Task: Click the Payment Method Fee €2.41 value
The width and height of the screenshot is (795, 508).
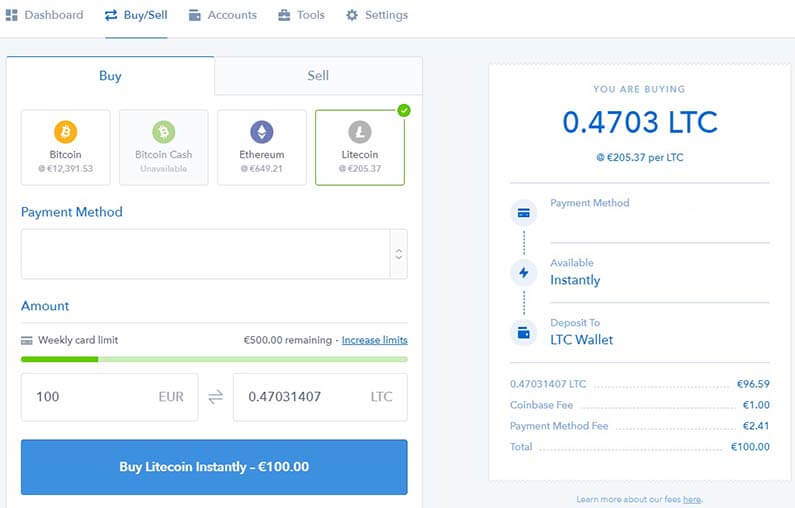Action: tap(756, 426)
